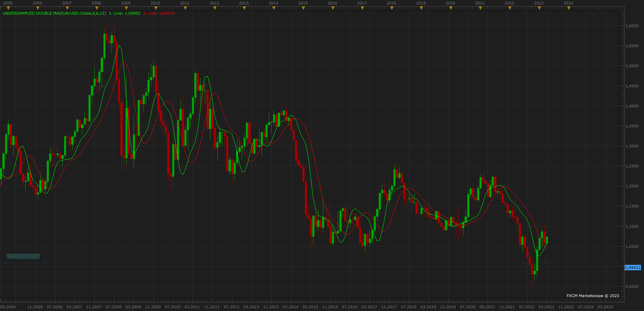Click the 1,6000 price axis label
The image size is (644, 311).
[x=632, y=26]
